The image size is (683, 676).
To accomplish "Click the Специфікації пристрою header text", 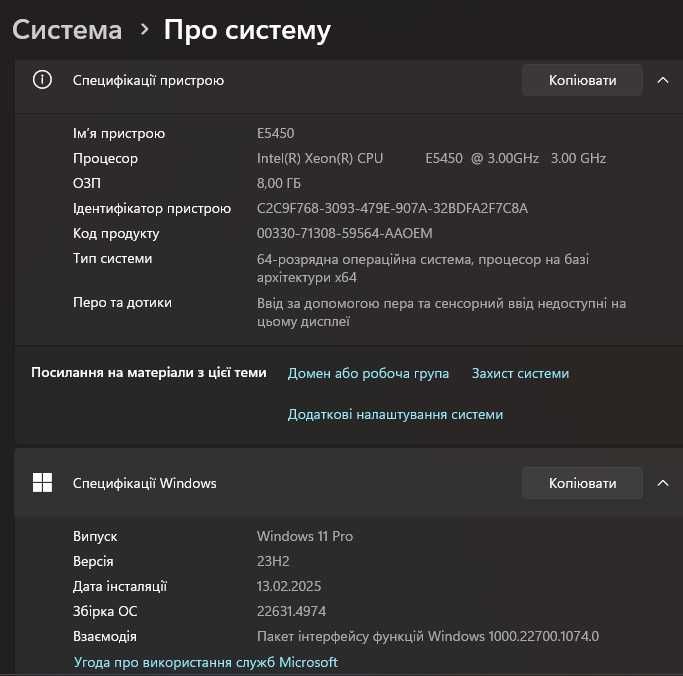I will coord(148,81).
